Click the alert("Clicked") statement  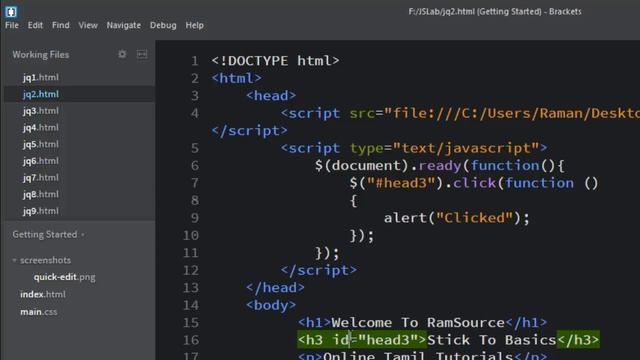pos(456,218)
